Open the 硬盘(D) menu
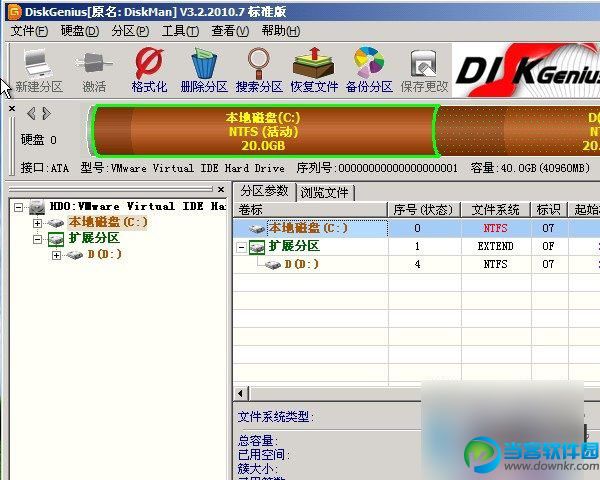 click(x=80, y=31)
